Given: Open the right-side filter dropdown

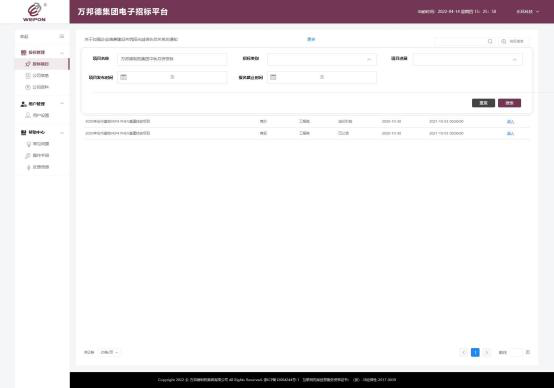Looking at the screenshot, I should click(x=468, y=59).
